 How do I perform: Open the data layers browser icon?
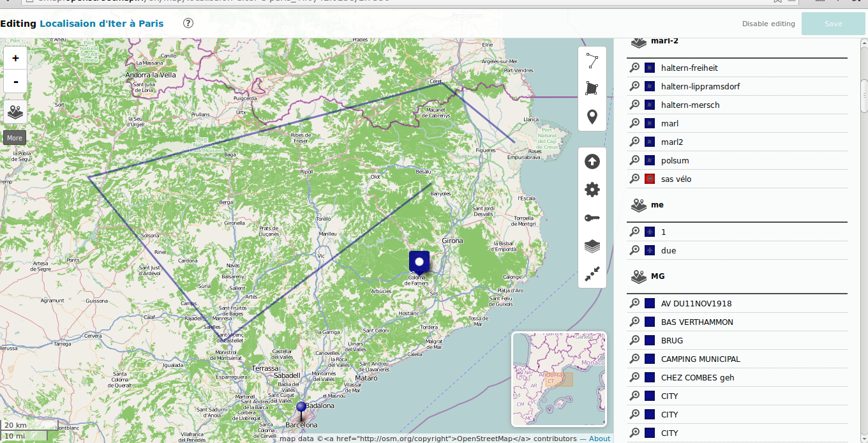[x=15, y=112]
